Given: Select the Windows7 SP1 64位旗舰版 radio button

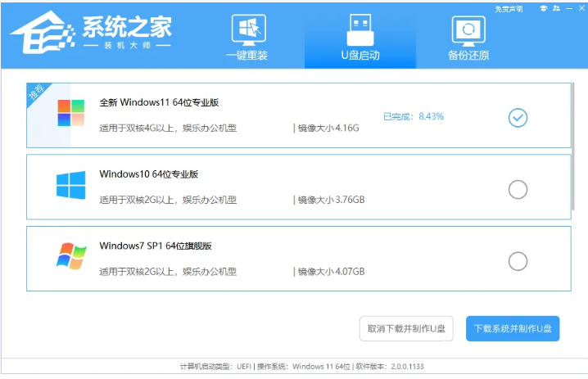Looking at the screenshot, I should [518, 261].
